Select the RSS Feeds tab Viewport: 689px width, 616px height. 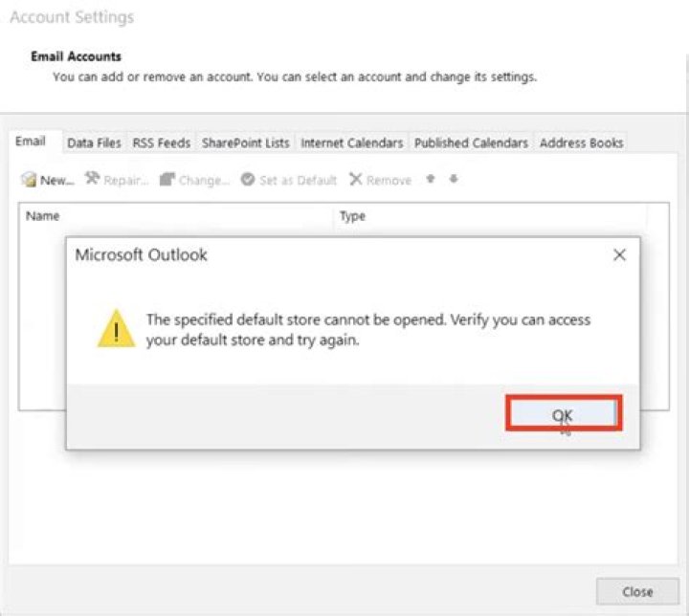point(162,143)
